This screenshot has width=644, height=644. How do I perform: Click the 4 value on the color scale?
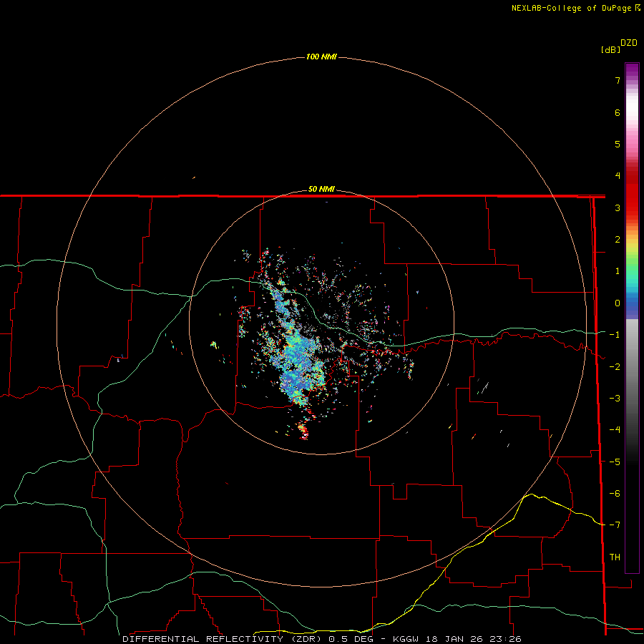[618, 176]
